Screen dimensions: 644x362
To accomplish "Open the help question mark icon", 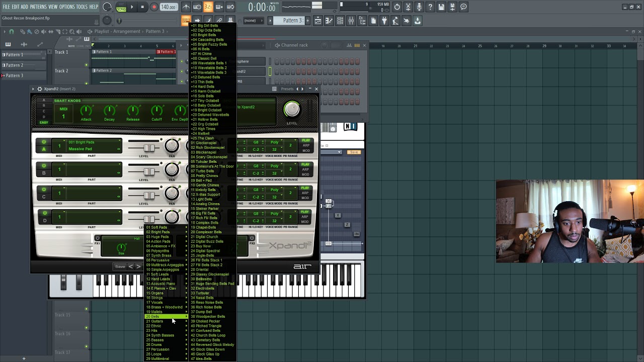I will tap(430, 7).
